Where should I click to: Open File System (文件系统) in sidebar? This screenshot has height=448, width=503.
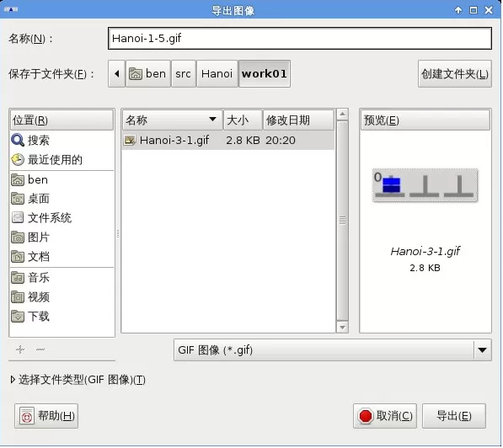(x=62, y=218)
